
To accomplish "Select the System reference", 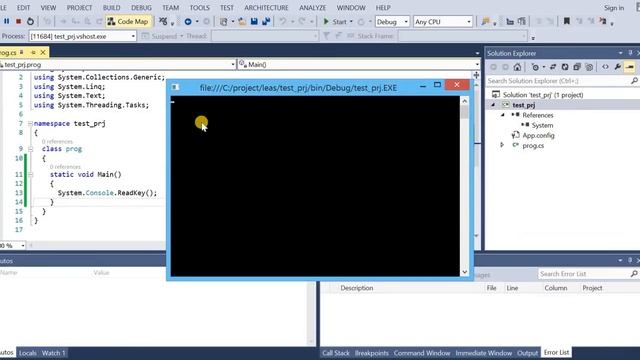I will pos(542,125).
